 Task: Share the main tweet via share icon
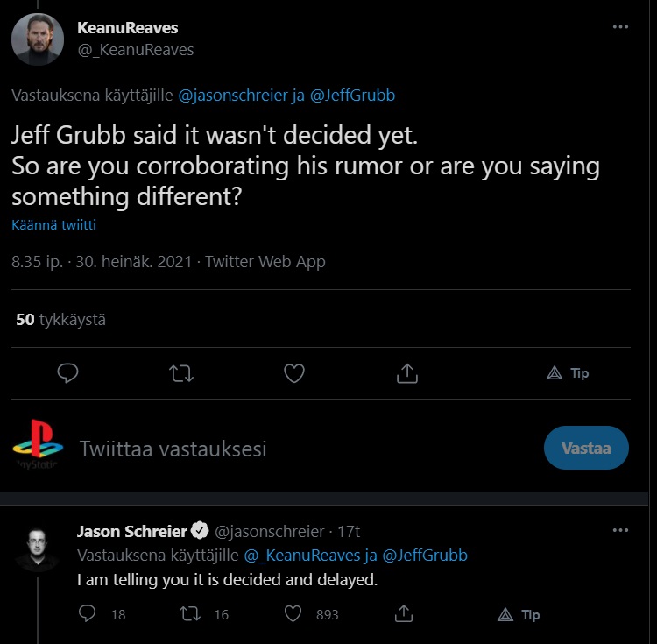pyautogui.click(x=406, y=373)
